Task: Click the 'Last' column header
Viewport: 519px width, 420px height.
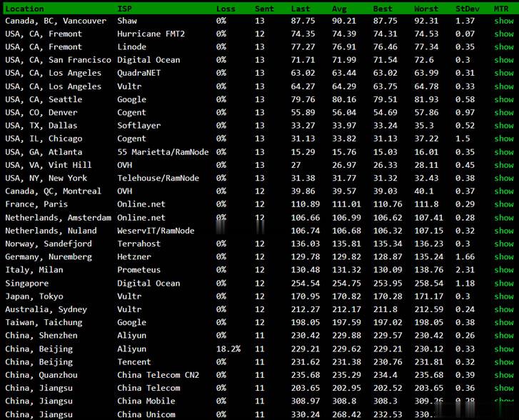Action: pos(301,9)
